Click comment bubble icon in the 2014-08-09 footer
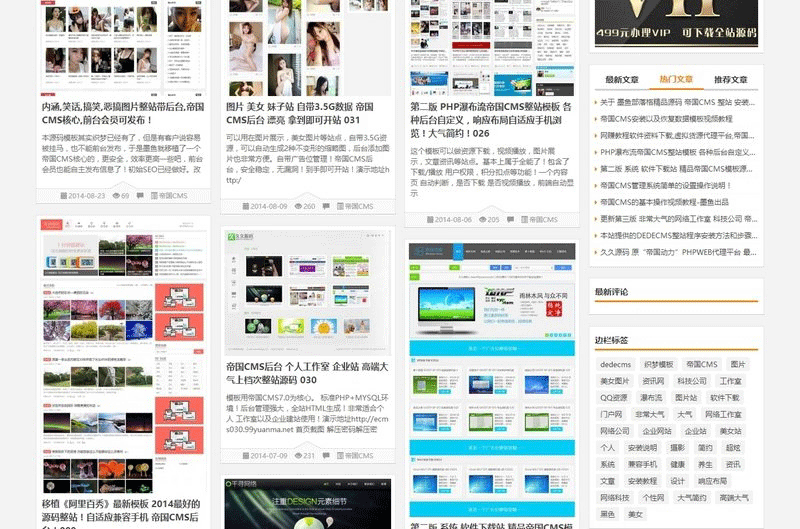The width and height of the screenshot is (800, 529). pyautogui.click(x=326, y=207)
